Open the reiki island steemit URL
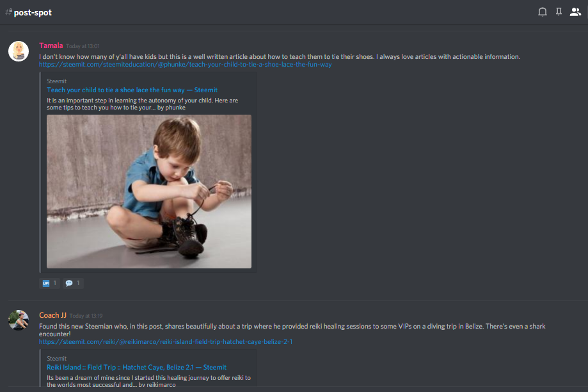The image size is (588, 392). (166, 341)
